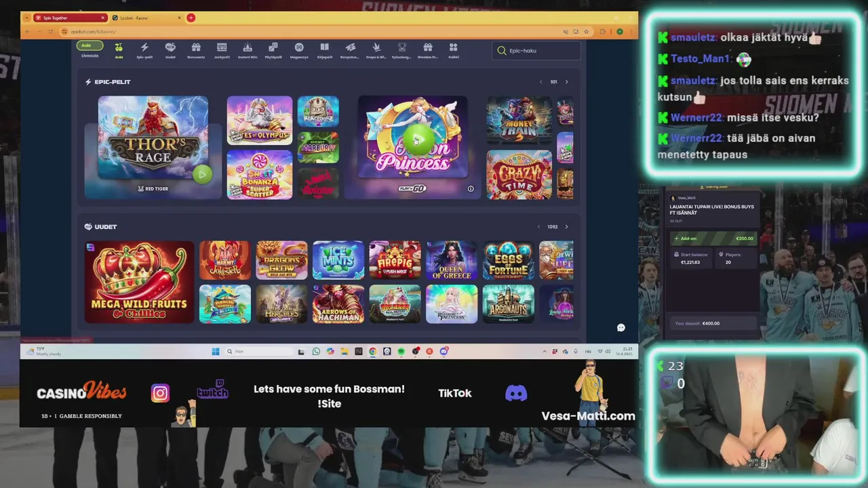Open the Discord icon in overlay
The width and height of the screenshot is (868, 488).
click(516, 393)
